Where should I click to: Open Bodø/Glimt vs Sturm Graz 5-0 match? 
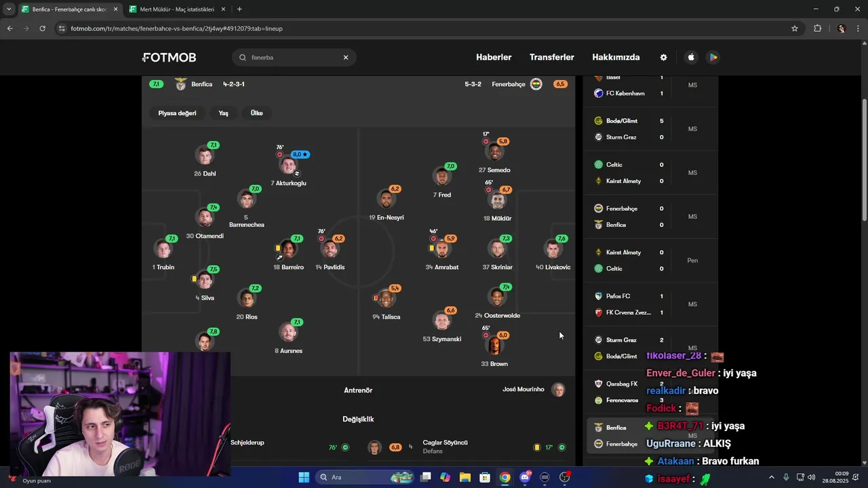[651, 129]
